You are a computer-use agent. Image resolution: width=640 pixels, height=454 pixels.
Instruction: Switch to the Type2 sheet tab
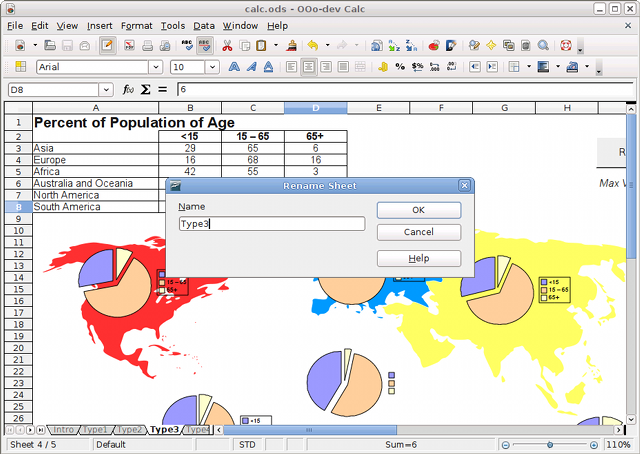click(129, 429)
